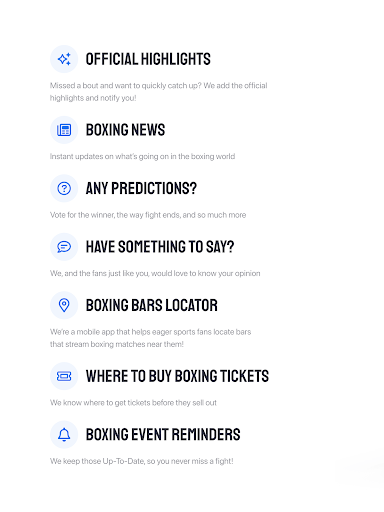Viewport: 384px width, 512px height.
Task: Click the newspaper icon for Boxing News
Action: pyautogui.click(x=64, y=130)
